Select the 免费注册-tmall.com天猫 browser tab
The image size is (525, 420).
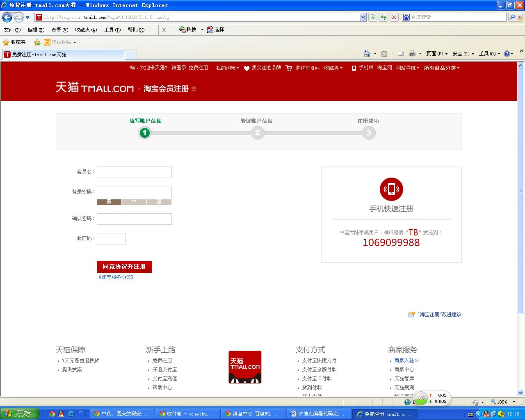click(64, 55)
